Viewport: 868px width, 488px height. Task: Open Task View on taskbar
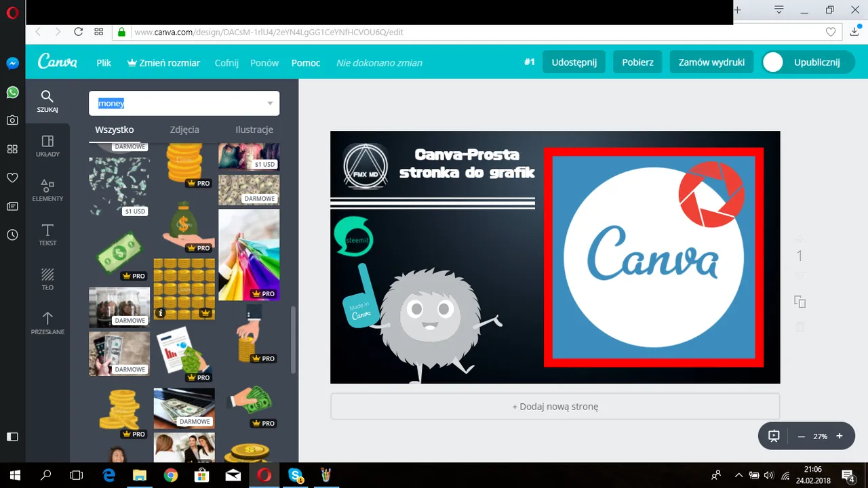(x=76, y=475)
